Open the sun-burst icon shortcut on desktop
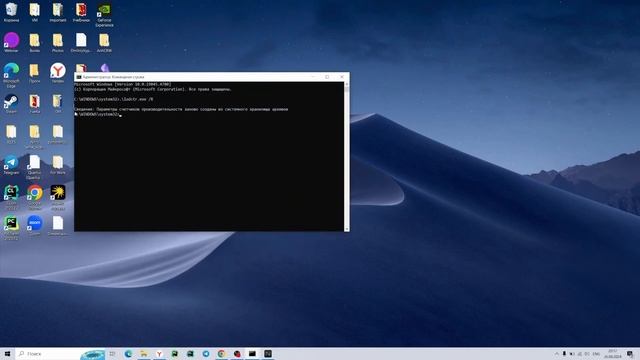Screen dimensions: 640x360 pos(58,198)
